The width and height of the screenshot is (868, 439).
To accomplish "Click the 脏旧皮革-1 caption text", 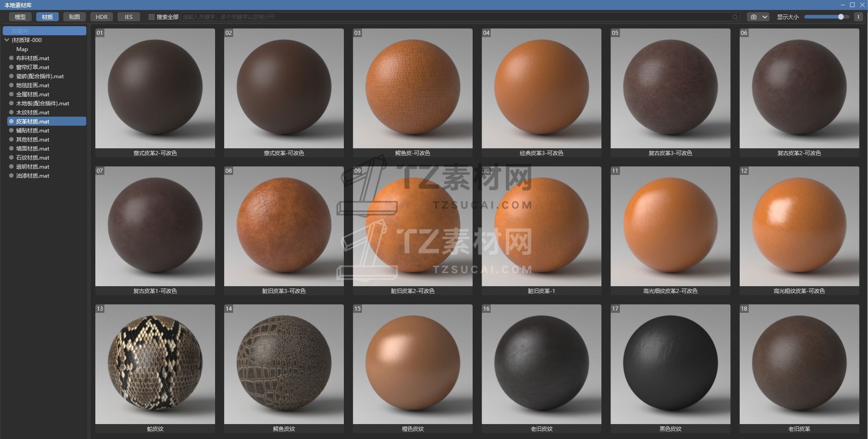I will (x=541, y=291).
